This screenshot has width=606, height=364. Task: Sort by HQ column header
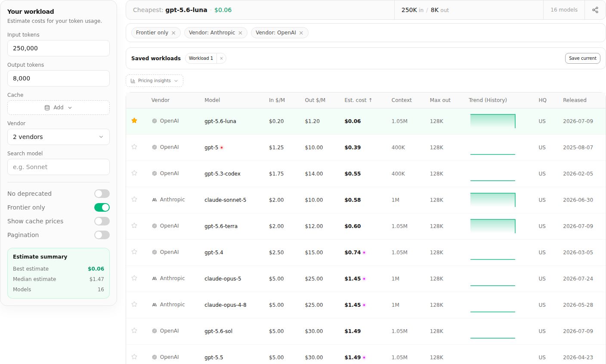click(x=542, y=100)
